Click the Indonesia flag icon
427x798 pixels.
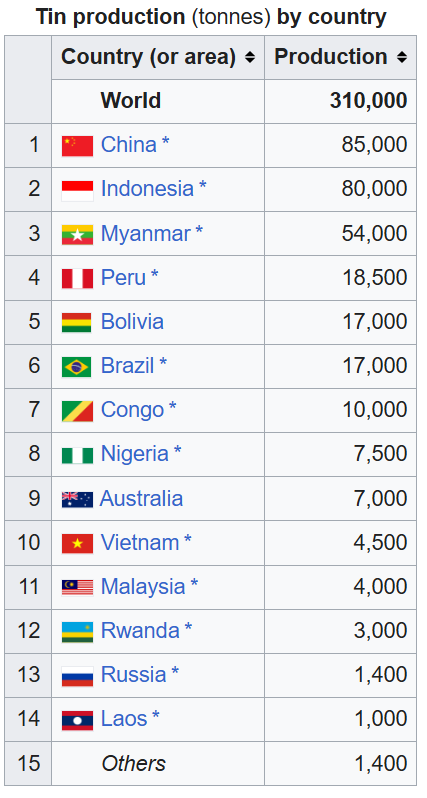pos(77,191)
